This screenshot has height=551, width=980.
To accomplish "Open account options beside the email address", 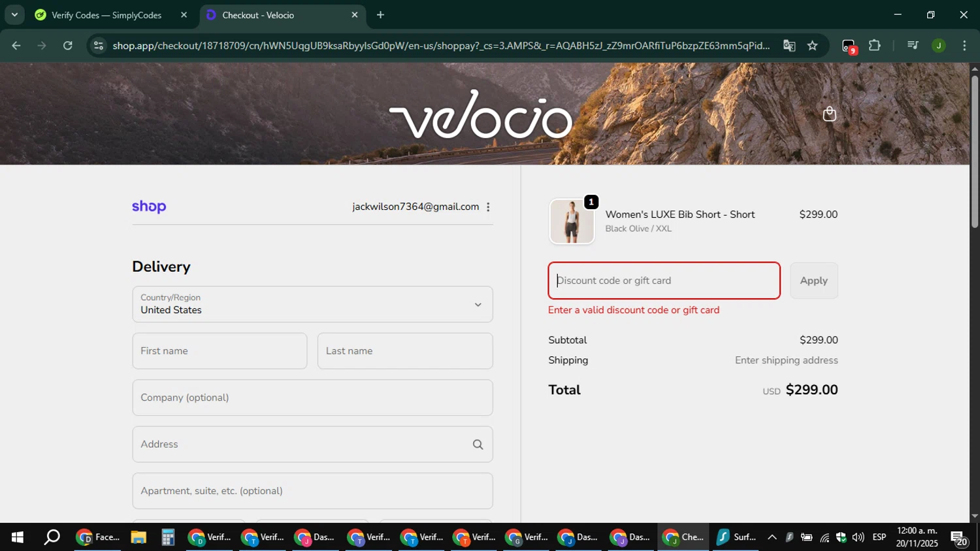I will point(488,207).
